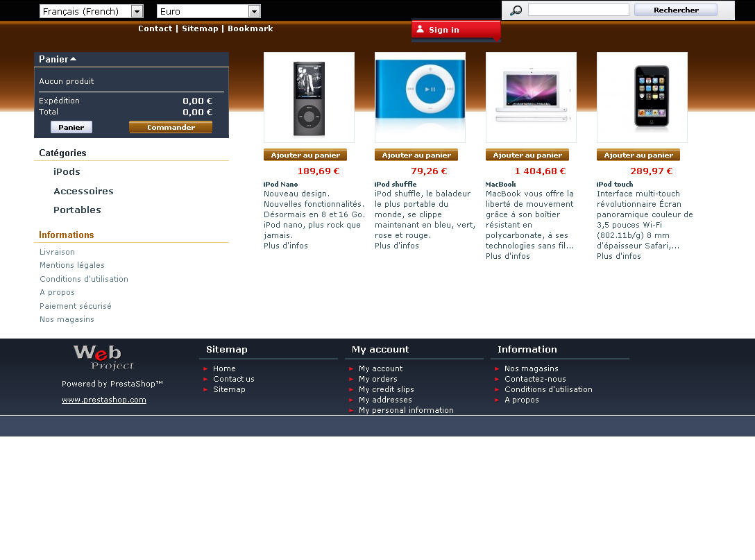The width and height of the screenshot is (755, 560).
Task: Focus the search text field
Action: point(578,10)
